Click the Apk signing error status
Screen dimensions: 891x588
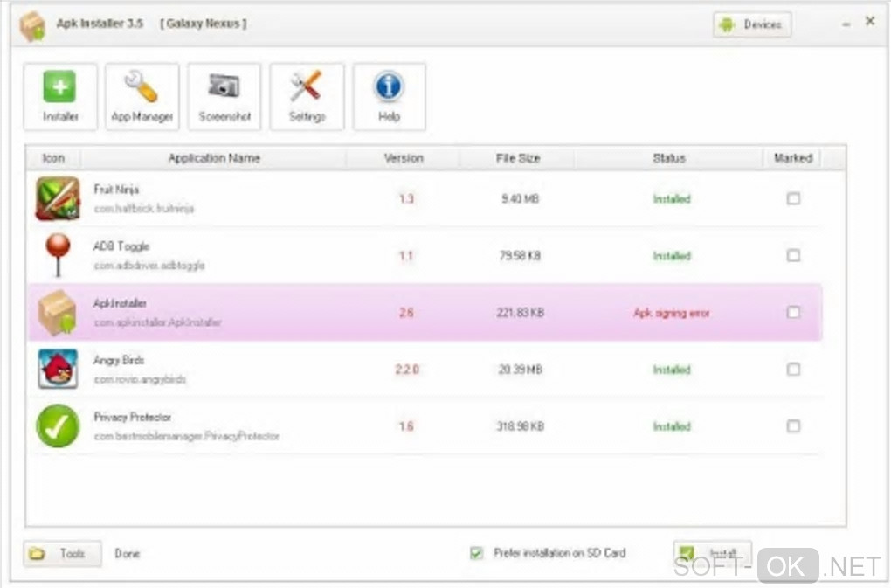(x=671, y=313)
